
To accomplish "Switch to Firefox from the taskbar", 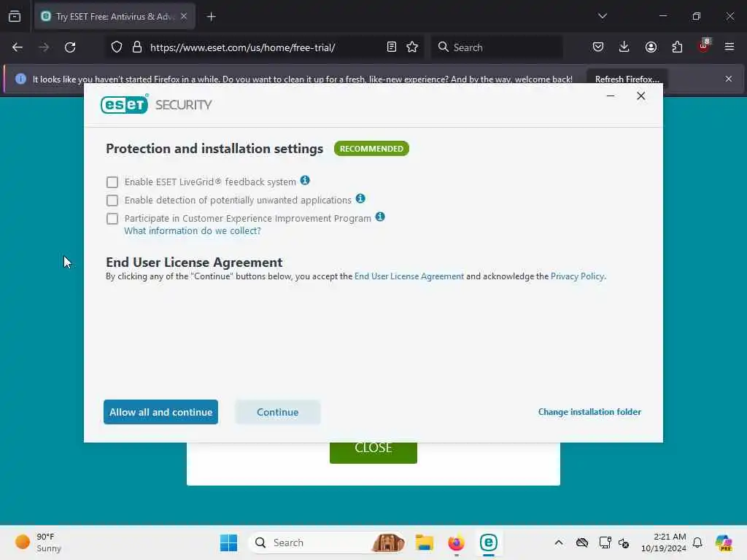I will pos(456,542).
